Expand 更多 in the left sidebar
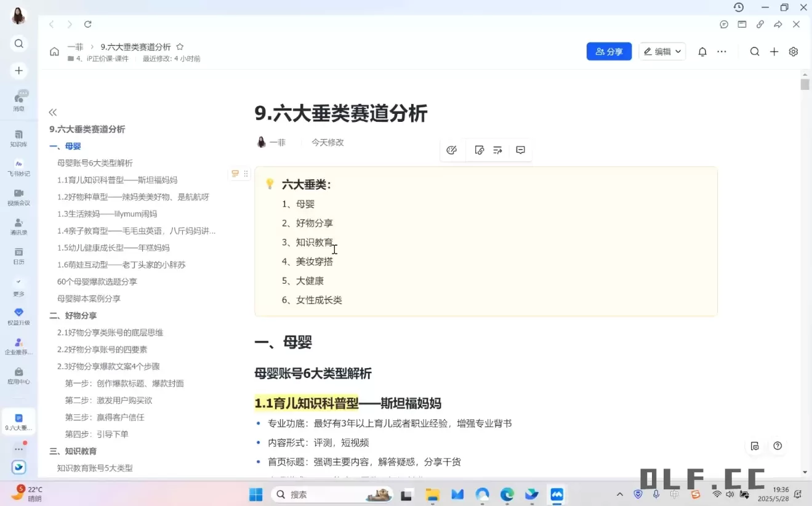This screenshot has height=506, width=812. coord(18,289)
